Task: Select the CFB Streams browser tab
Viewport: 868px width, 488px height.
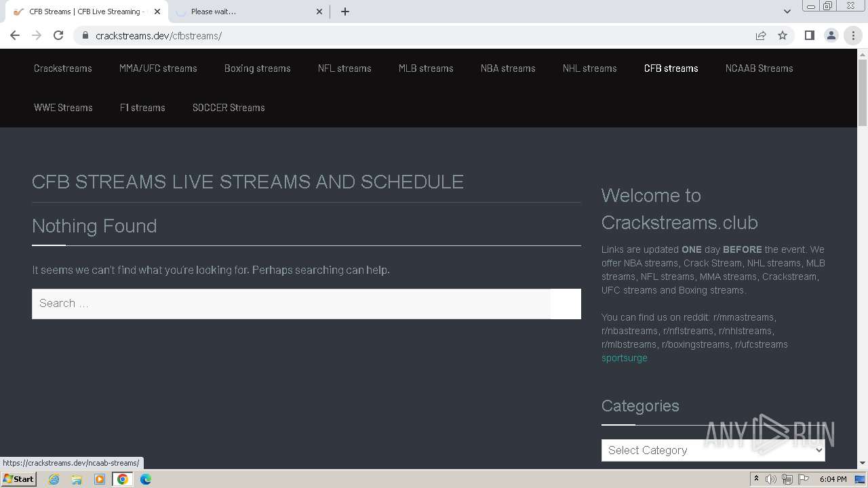Action: tap(87, 12)
